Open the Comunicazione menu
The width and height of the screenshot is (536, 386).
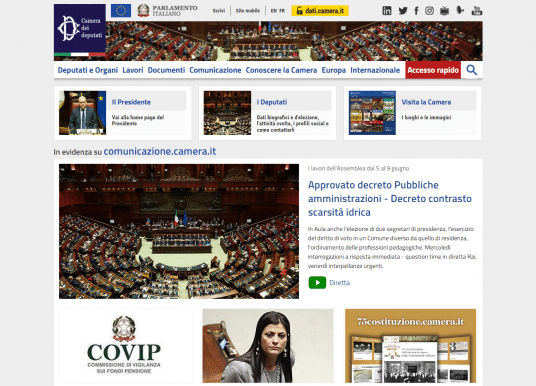point(215,70)
